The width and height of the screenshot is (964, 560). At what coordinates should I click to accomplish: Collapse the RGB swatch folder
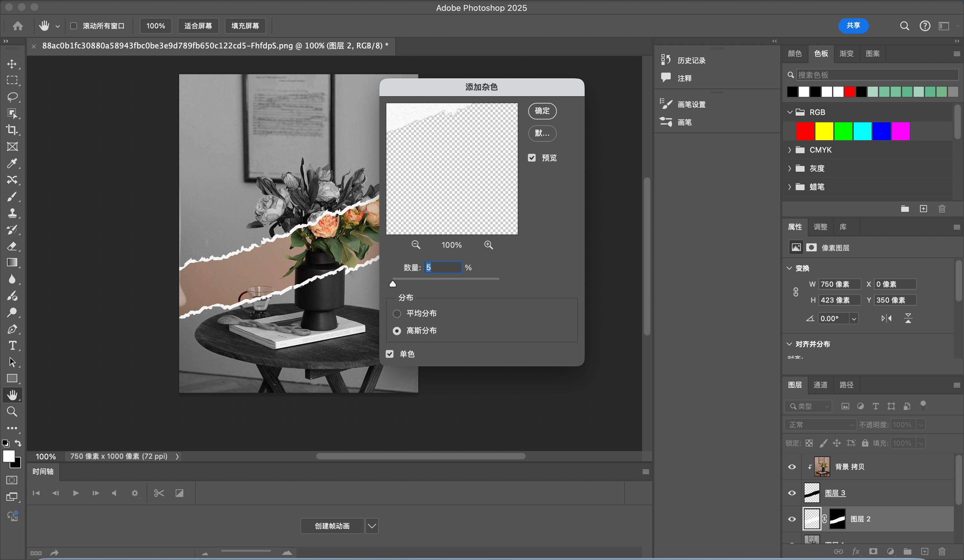pos(789,112)
